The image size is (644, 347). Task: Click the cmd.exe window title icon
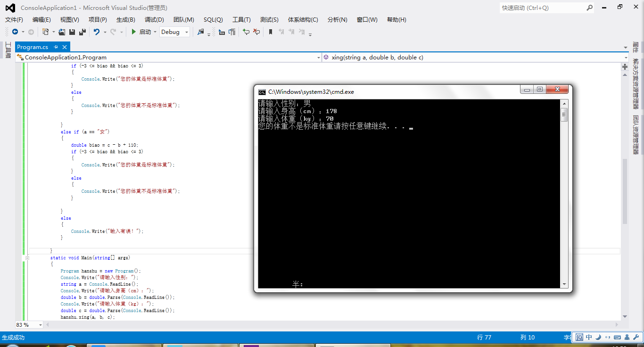262,92
